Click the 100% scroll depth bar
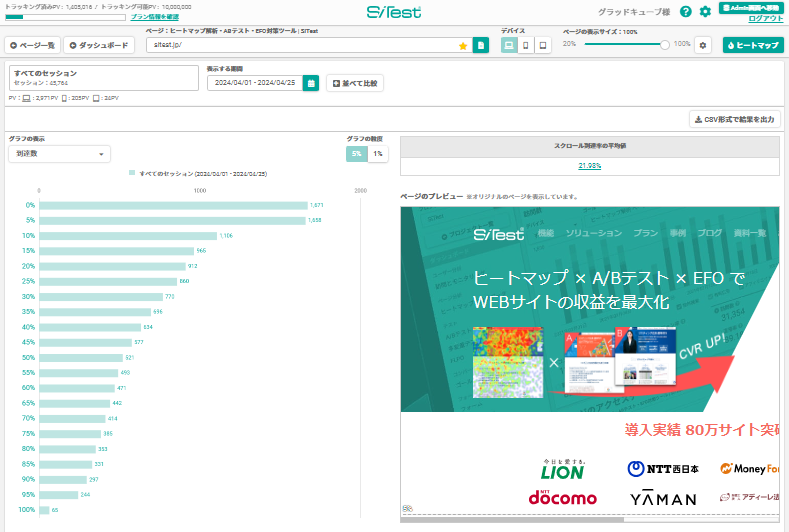789x532 pixels. (x=44, y=510)
